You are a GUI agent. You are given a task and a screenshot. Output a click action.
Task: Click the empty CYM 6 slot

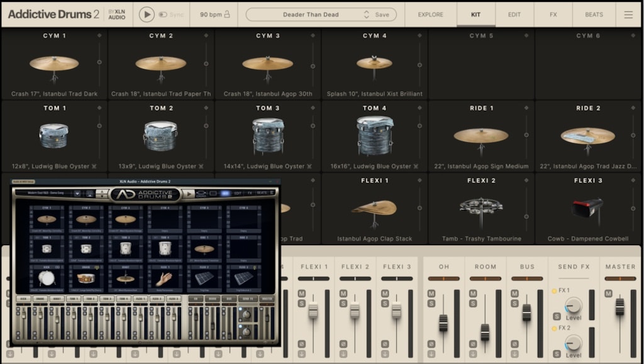coord(588,63)
